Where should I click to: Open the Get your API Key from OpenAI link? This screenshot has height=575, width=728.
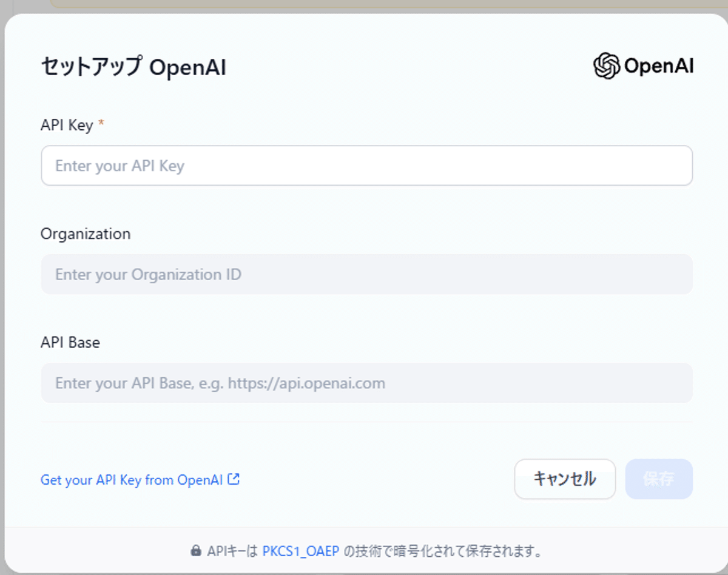point(130,479)
